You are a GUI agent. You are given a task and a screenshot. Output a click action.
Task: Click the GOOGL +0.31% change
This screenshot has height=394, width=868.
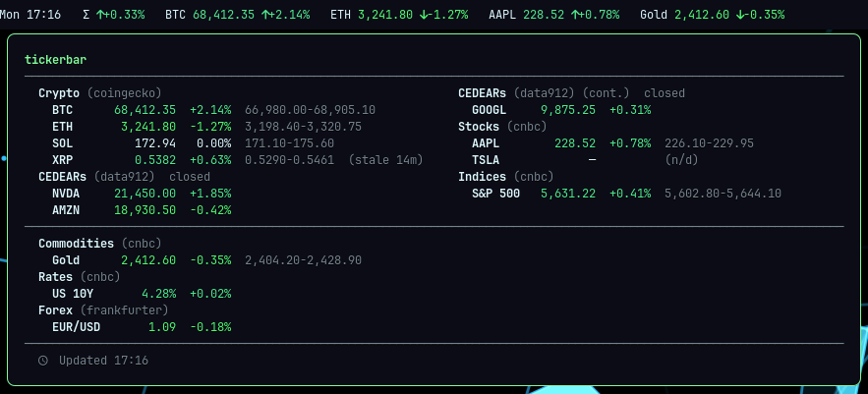coord(630,110)
